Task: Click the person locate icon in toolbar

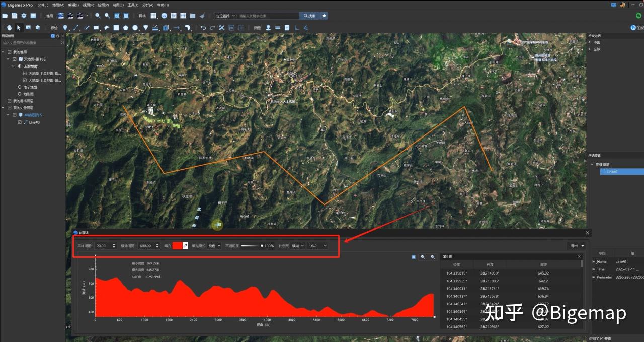Action: coord(268,28)
